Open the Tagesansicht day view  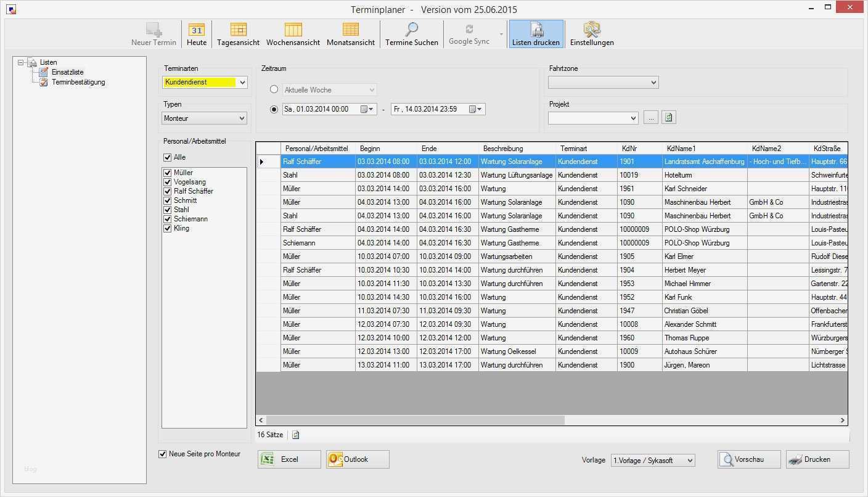(x=239, y=34)
